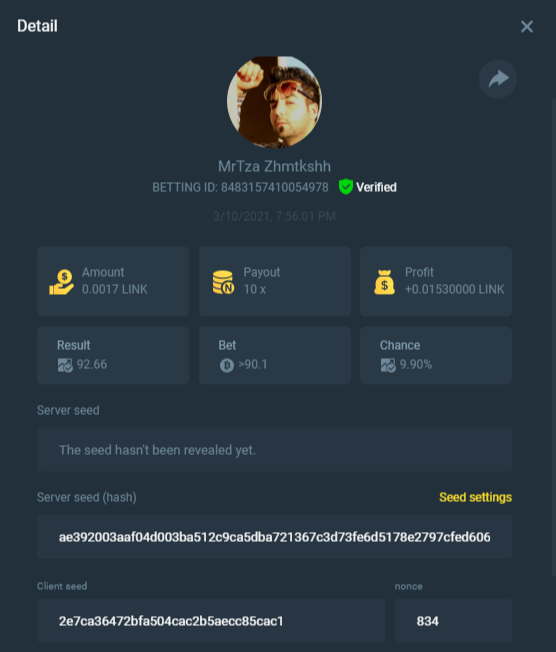Open the Seed settings link

pos(475,497)
